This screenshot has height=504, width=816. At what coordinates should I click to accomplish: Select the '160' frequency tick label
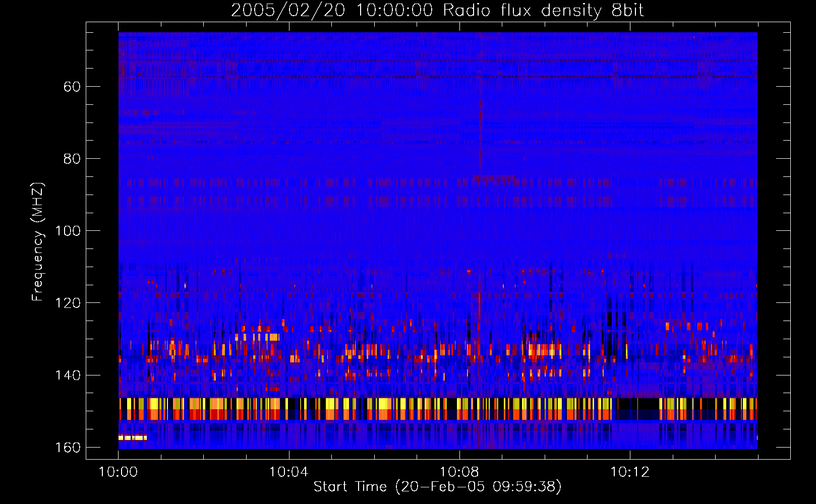(68, 448)
